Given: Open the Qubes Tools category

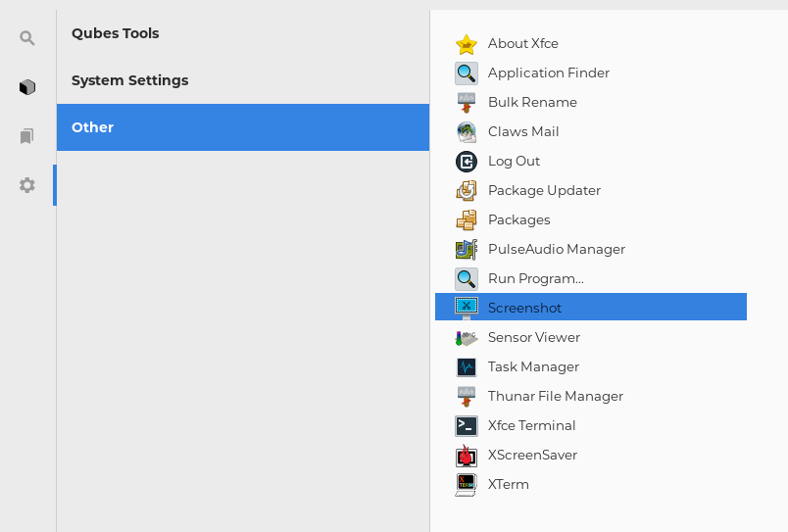Looking at the screenshot, I should point(243,33).
